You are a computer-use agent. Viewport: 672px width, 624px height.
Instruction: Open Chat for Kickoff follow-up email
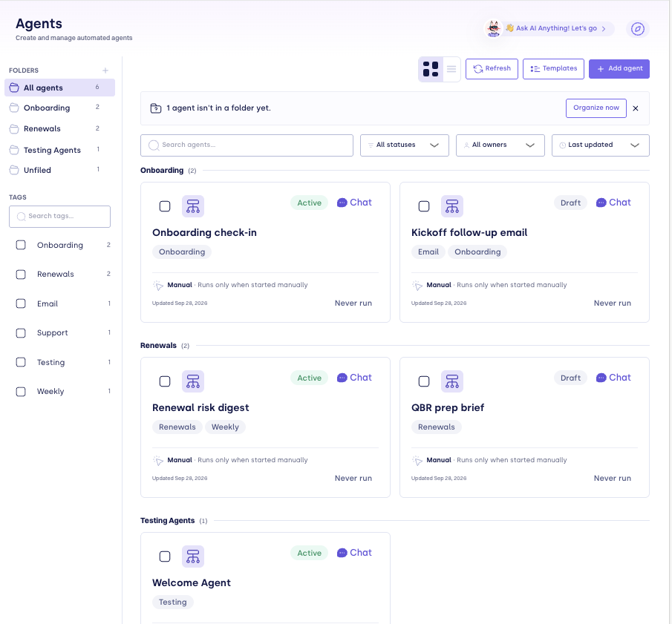(614, 203)
